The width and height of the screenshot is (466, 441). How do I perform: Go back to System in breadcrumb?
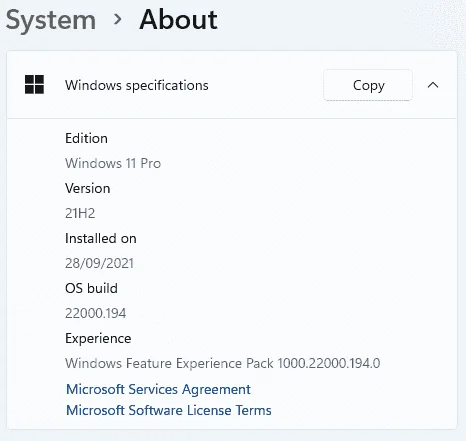pyautogui.click(x=51, y=20)
